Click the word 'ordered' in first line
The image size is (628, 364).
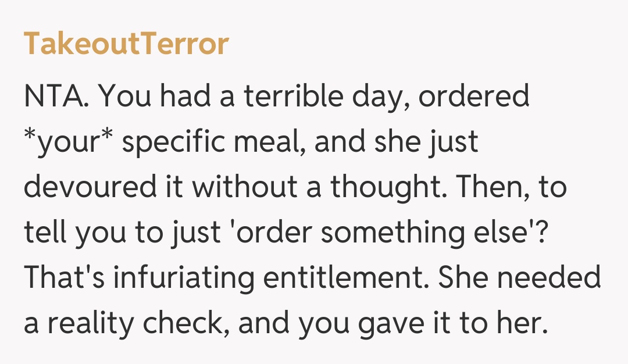click(x=474, y=97)
